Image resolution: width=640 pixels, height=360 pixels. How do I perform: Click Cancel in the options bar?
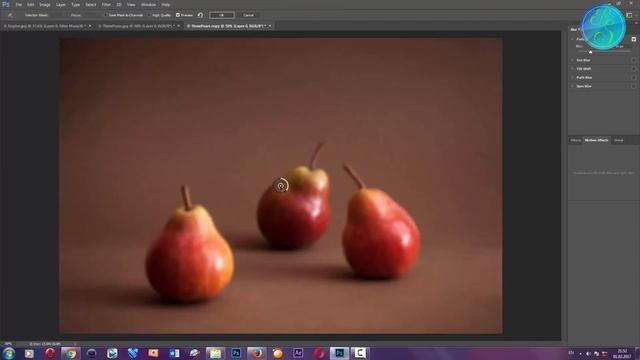click(x=248, y=15)
